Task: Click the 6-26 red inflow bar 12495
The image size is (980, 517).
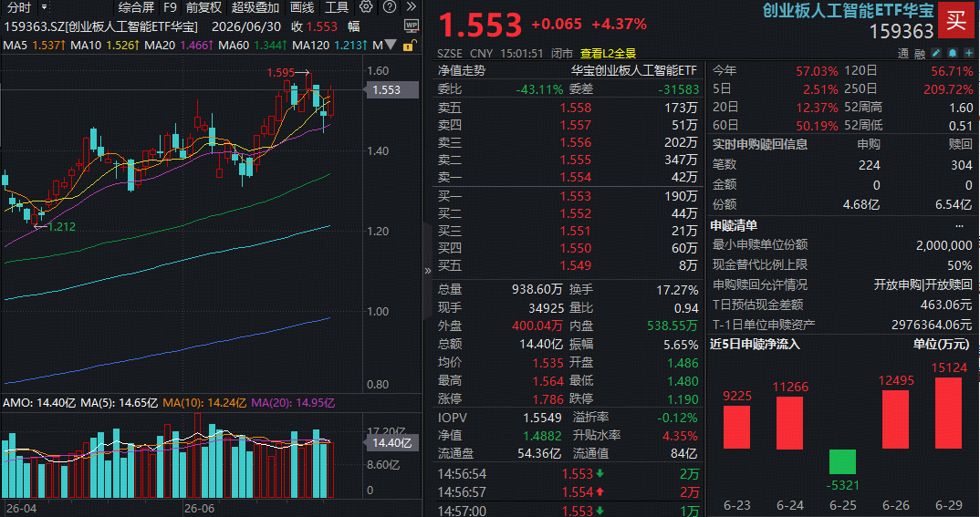Action: (x=896, y=419)
